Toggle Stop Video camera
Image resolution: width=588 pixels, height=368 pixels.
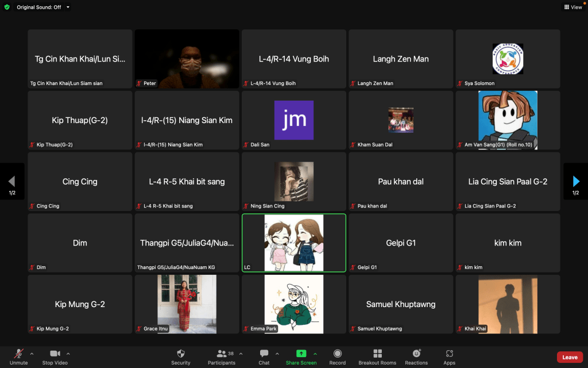click(x=55, y=354)
